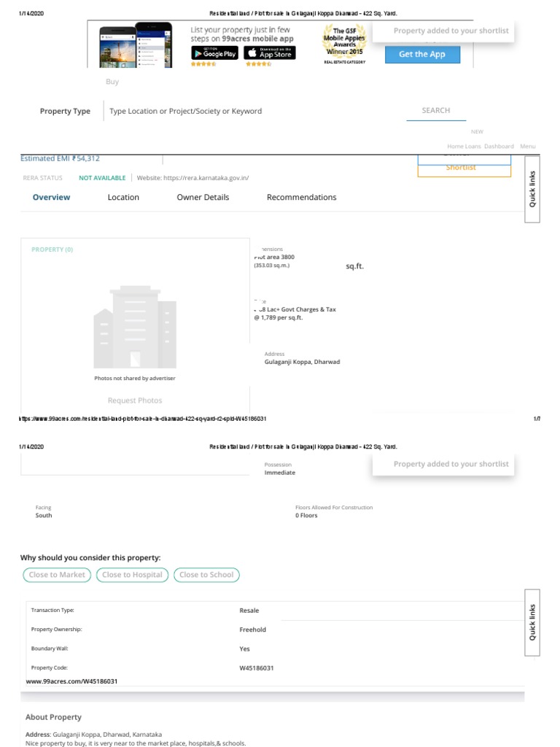Click the star rating under App Store

pyautogui.click(x=258, y=64)
